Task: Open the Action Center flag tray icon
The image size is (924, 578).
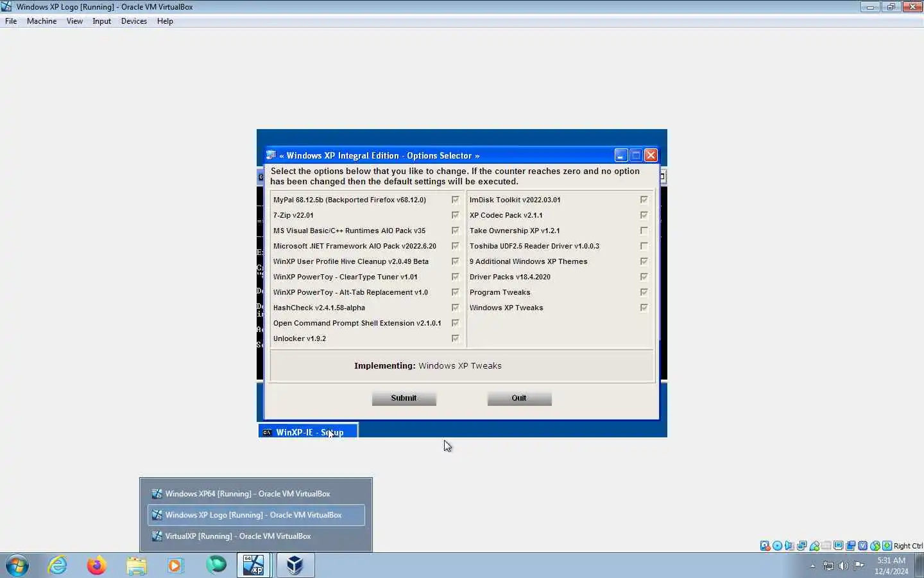Action: point(859,566)
